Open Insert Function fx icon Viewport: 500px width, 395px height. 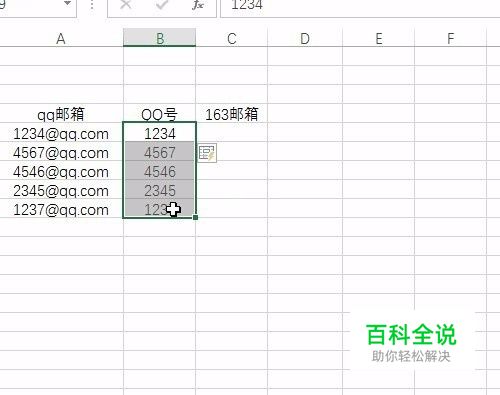(x=198, y=5)
